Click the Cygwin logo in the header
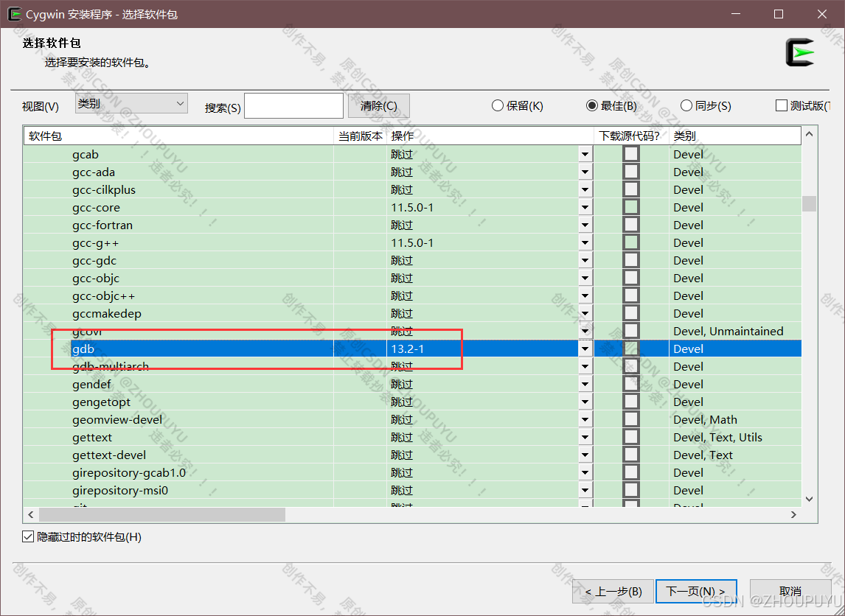845x616 pixels. [x=800, y=52]
